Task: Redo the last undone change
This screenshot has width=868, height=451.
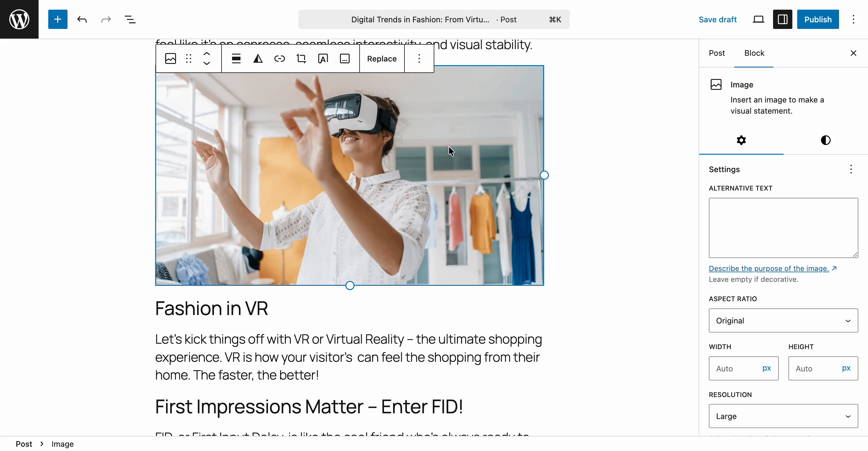Action: coord(106,19)
